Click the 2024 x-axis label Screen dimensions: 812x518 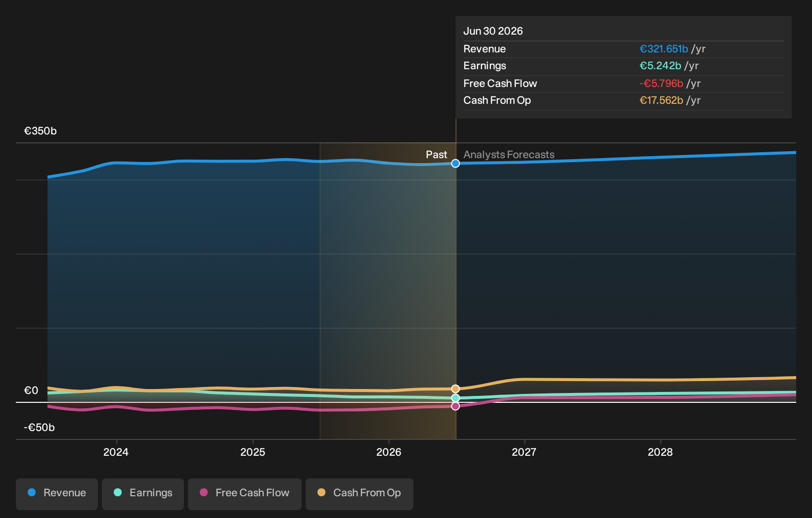tap(116, 452)
